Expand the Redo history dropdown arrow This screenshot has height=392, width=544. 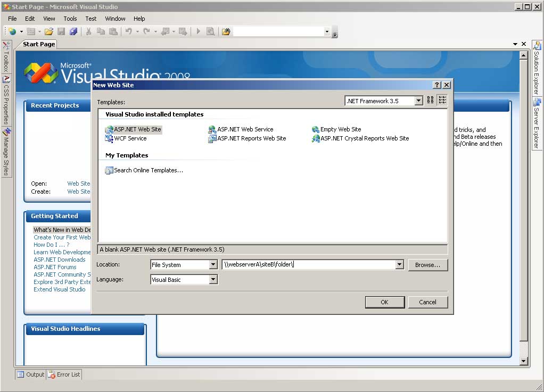tap(155, 31)
